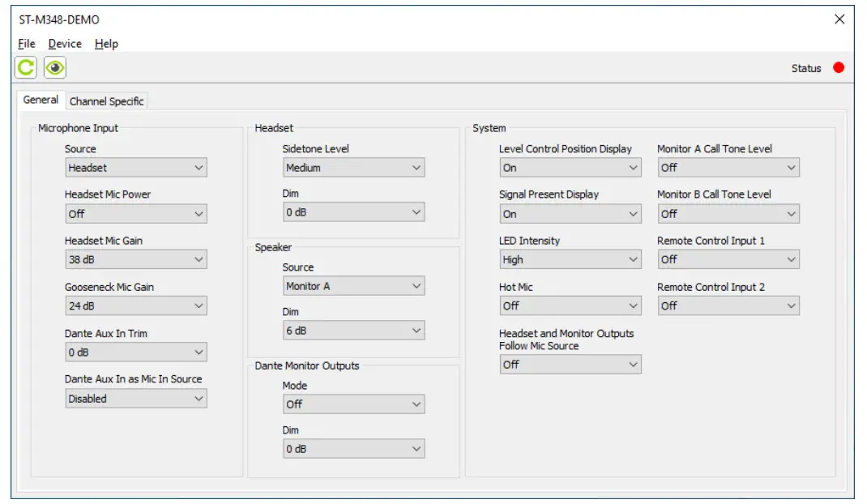Image resolution: width=867 pixels, height=504 pixels.
Task: Open the Speaker Source dropdown
Action: pos(353,286)
